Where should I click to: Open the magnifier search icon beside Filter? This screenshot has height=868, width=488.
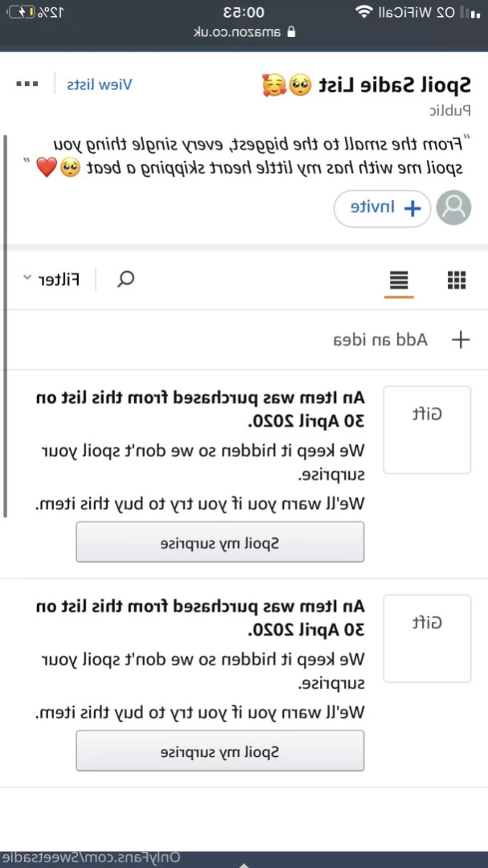pos(126,279)
